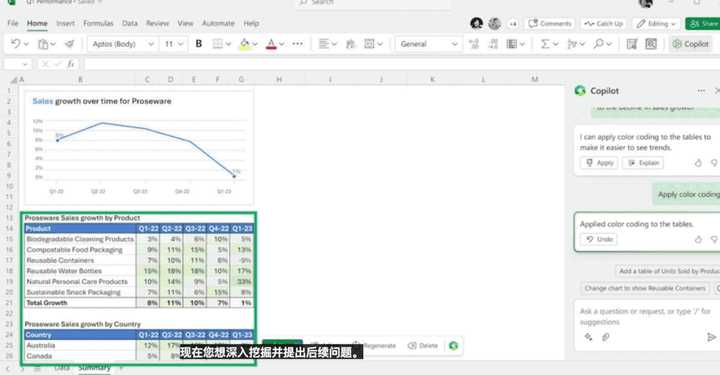This screenshot has height=375, width=720.
Task: Click the Sort and Filter icon
Action: (x=572, y=44)
